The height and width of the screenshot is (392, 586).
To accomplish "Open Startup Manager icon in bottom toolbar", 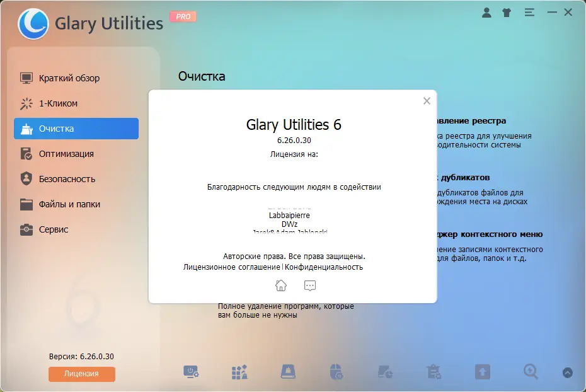I will click(191, 372).
